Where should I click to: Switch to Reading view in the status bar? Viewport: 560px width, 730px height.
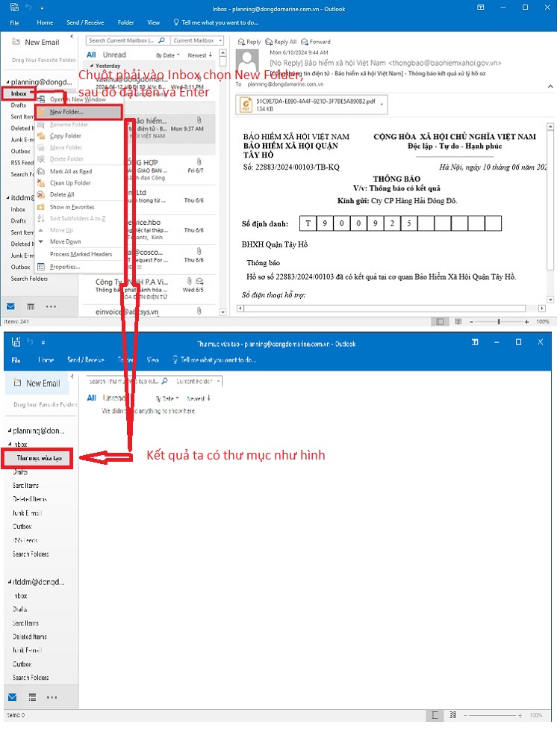coord(458,321)
